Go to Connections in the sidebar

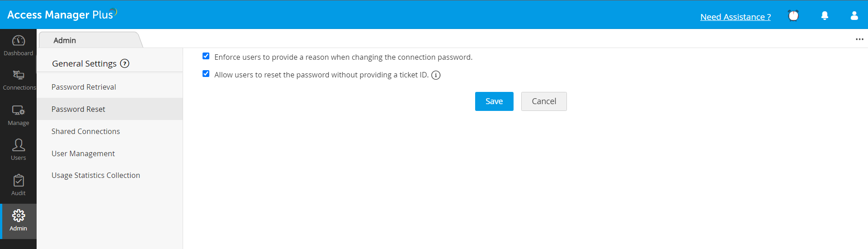(19, 76)
